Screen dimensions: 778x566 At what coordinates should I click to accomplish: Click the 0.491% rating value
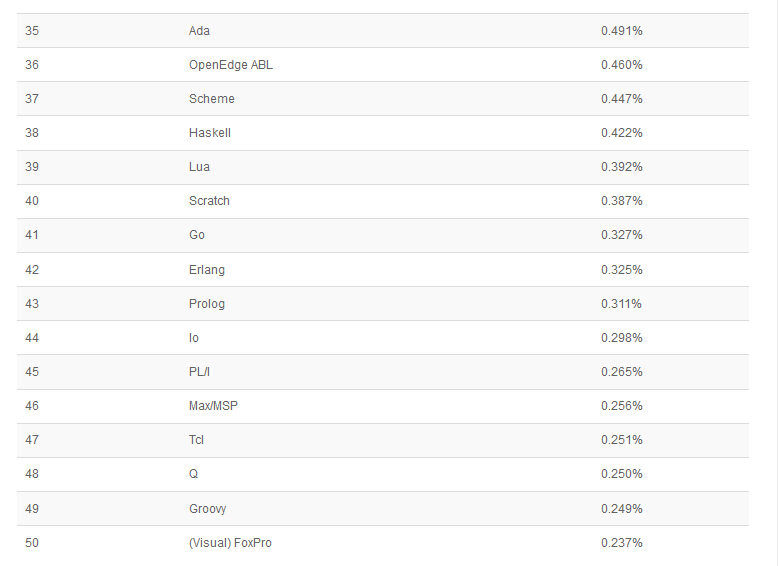coord(621,31)
